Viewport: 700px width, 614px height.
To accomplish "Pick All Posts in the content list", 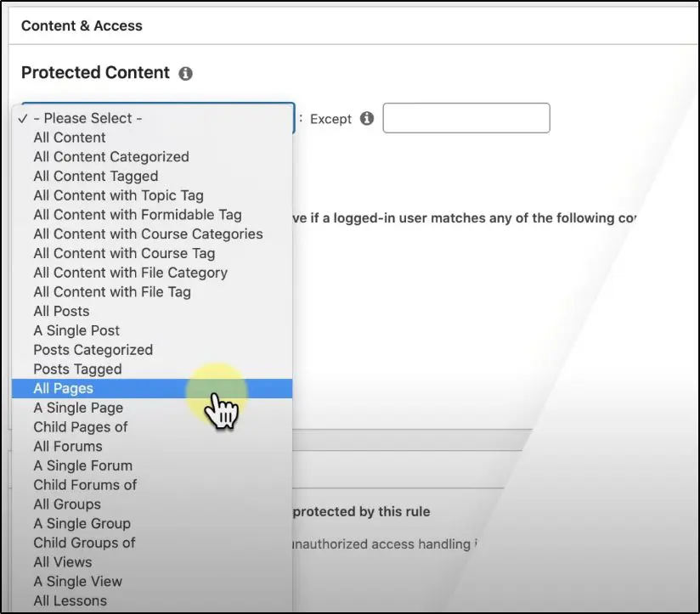I will tap(60, 311).
